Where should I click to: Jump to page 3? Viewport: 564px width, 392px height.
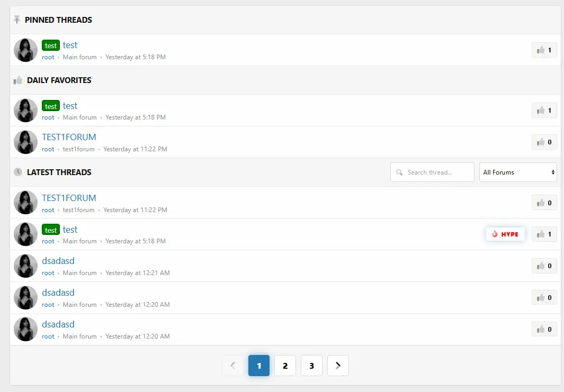(311, 366)
